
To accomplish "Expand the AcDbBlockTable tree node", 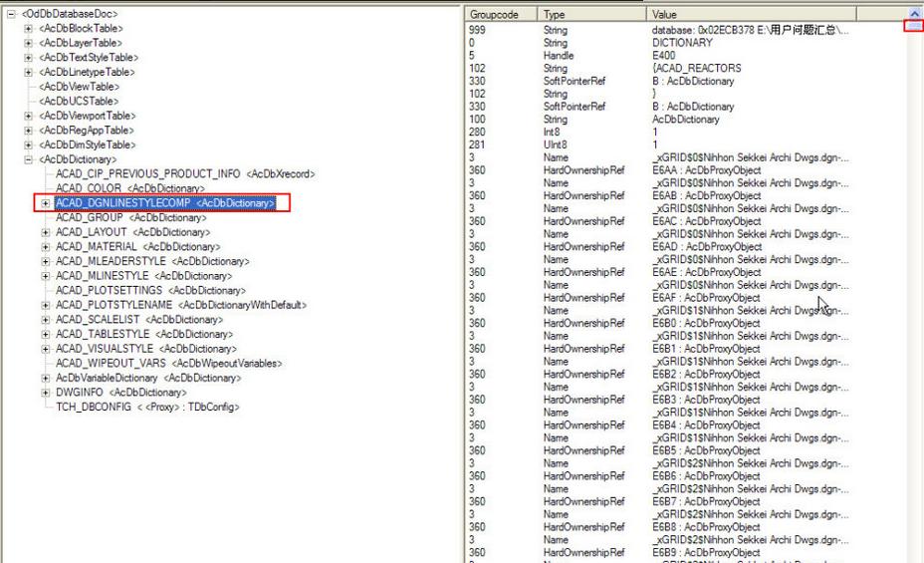I will pos(29,29).
